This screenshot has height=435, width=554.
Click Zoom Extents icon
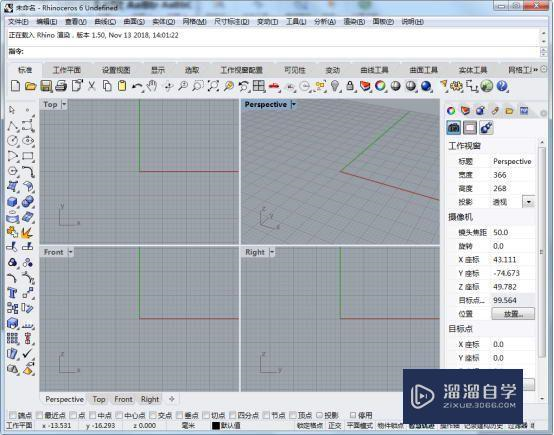coord(213,86)
